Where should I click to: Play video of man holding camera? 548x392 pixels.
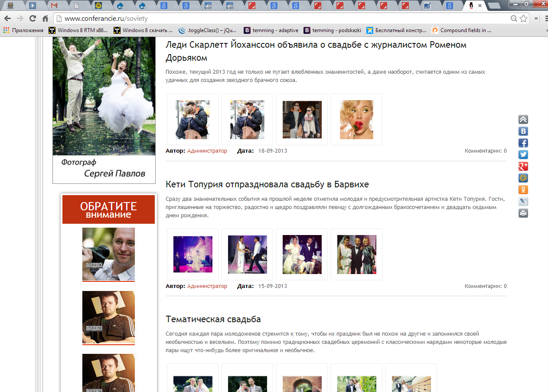pos(108,254)
